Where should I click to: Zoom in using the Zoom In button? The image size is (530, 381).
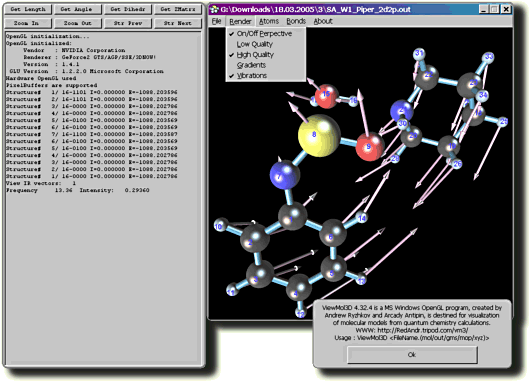[x=28, y=23]
